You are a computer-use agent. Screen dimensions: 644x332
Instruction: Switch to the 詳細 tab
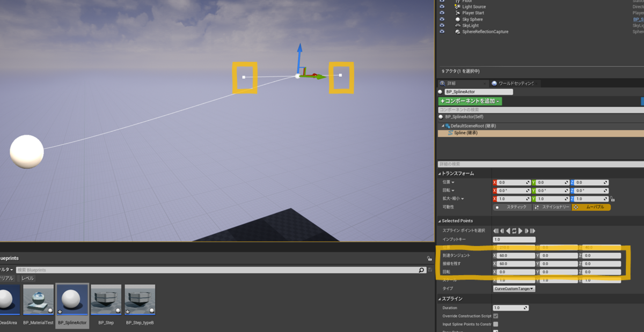(463, 83)
